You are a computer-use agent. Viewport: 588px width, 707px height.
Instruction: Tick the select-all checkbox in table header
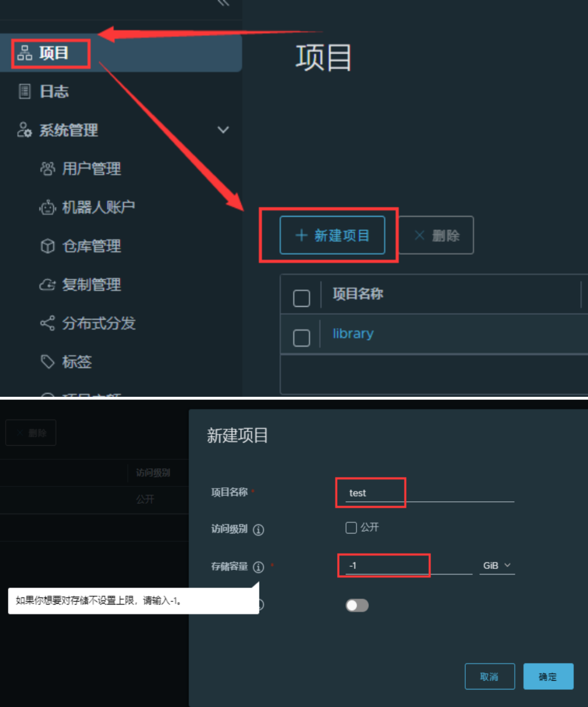point(301,298)
